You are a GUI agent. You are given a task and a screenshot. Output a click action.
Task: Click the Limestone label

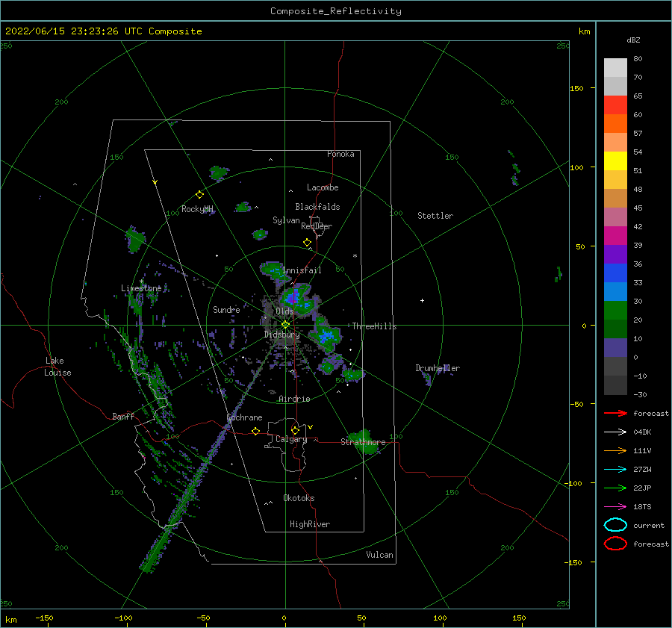tap(141, 288)
